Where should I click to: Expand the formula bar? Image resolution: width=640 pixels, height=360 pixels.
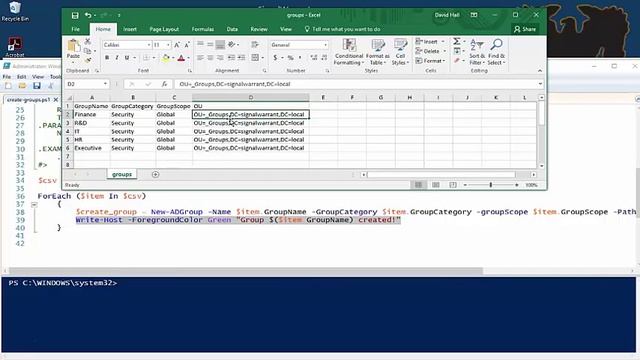540,84
